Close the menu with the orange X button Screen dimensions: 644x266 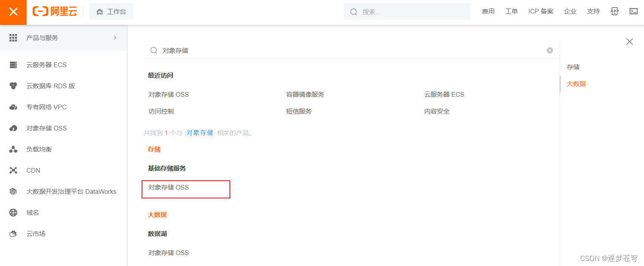13,12
